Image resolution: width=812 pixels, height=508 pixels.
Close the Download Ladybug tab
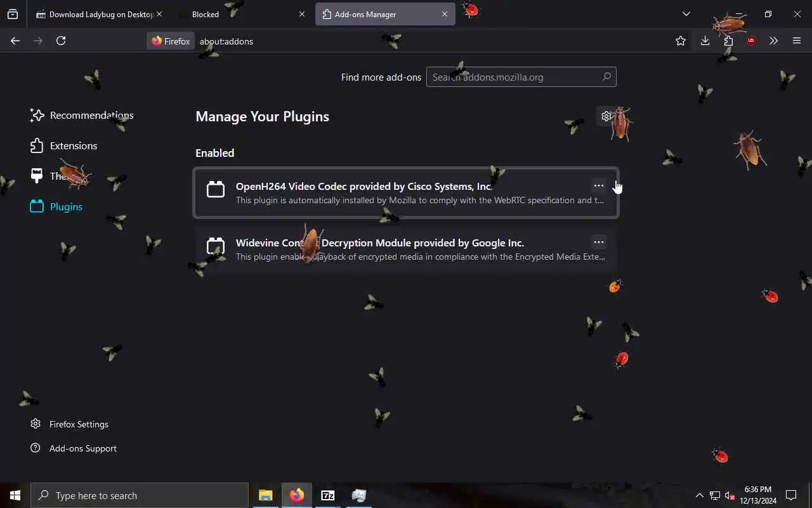159,14
